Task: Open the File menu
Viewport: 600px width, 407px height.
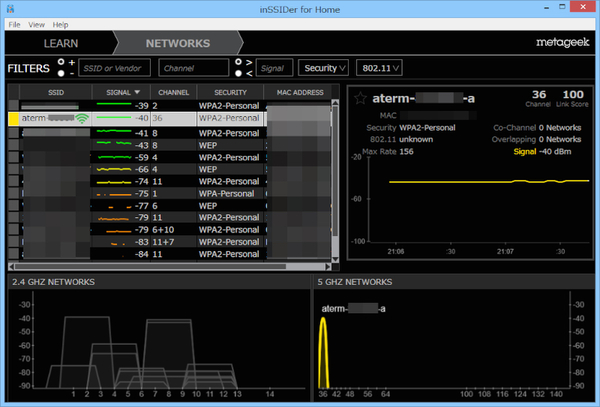Action: [x=13, y=23]
